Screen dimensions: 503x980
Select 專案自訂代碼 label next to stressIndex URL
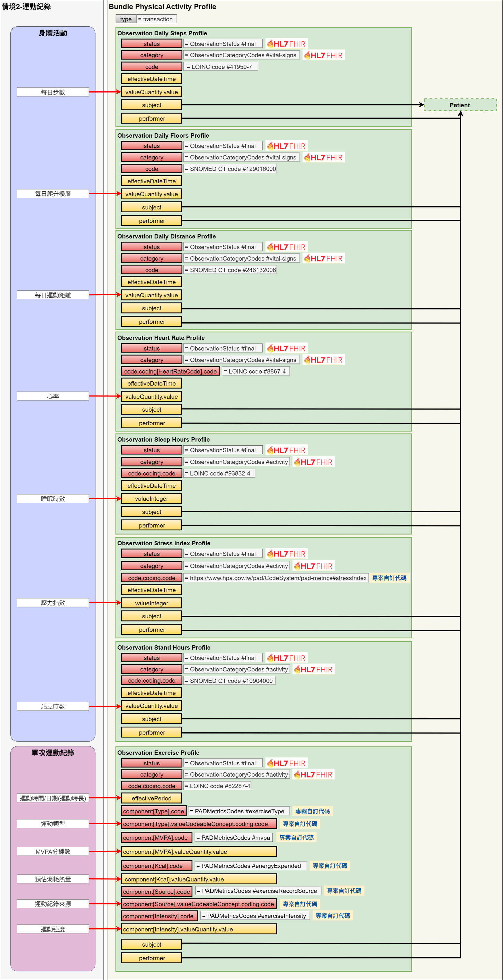tap(389, 578)
